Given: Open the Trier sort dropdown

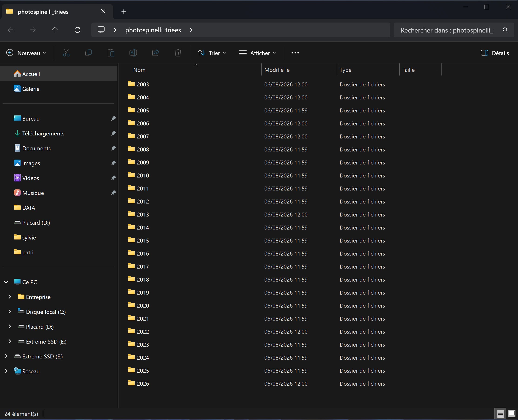Looking at the screenshot, I should (212, 53).
